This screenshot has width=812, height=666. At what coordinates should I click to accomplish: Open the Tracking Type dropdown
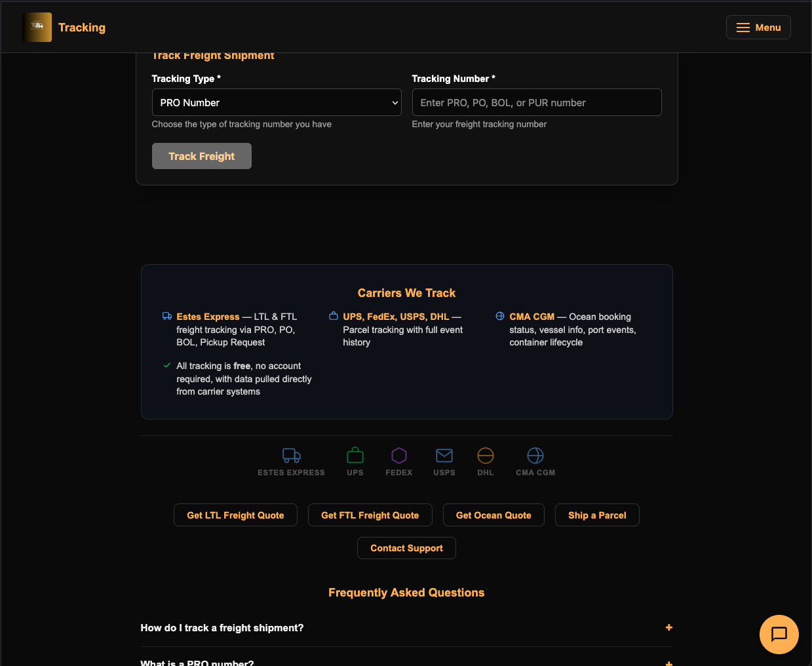coord(276,102)
